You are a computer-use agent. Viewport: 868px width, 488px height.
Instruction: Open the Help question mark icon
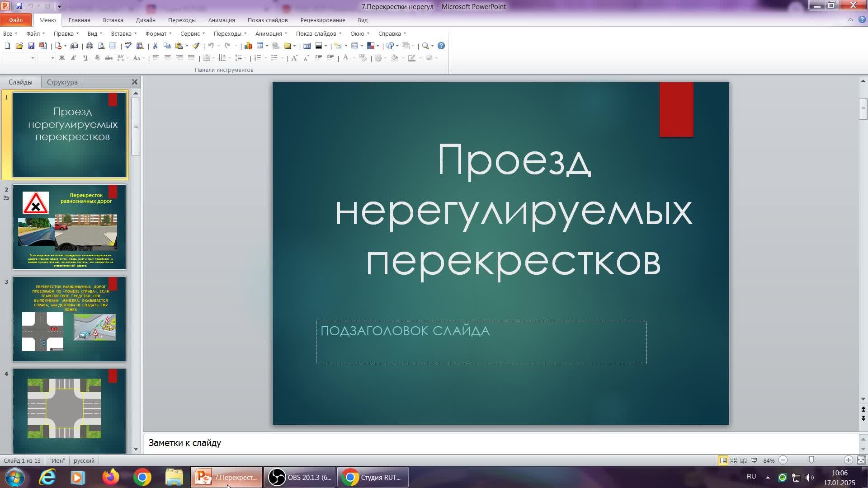point(441,46)
